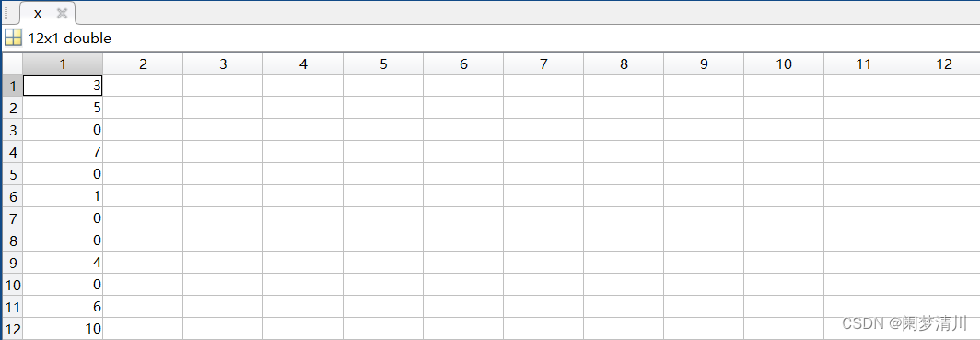The height and width of the screenshot is (340, 980).
Task: Close the x variable tab
Action: [62, 13]
